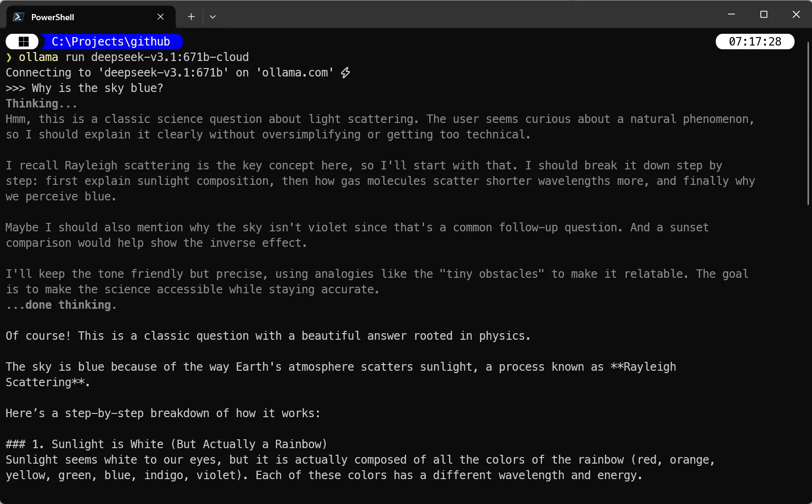
Task: Maximize the terminal window
Action: pyautogui.click(x=764, y=15)
